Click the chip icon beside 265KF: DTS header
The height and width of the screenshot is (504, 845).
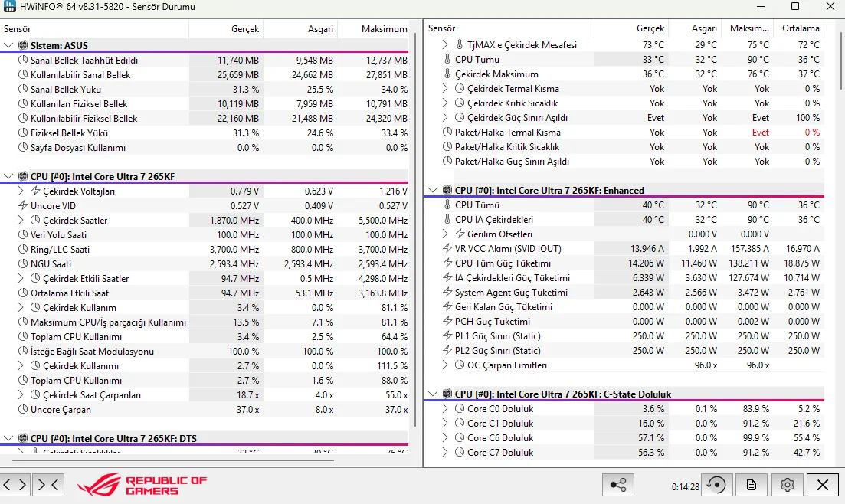pyautogui.click(x=23, y=438)
